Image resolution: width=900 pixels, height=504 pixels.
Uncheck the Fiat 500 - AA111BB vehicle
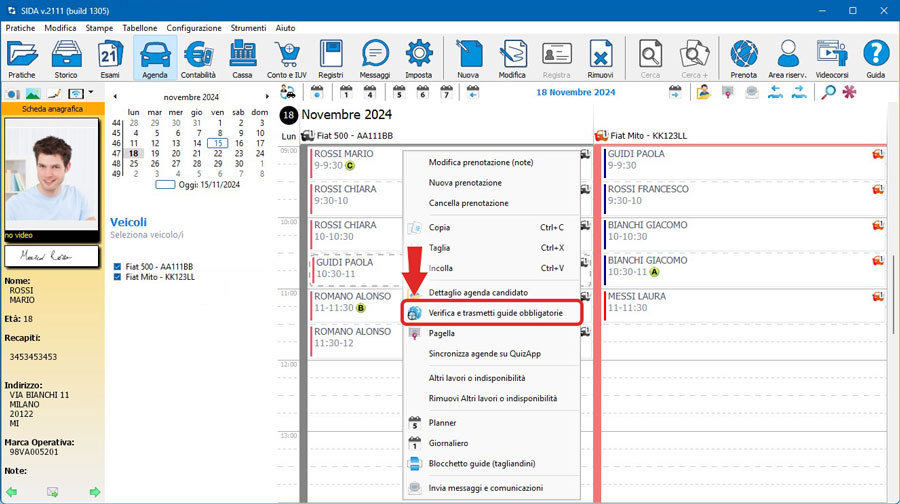click(x=118, y=267)
